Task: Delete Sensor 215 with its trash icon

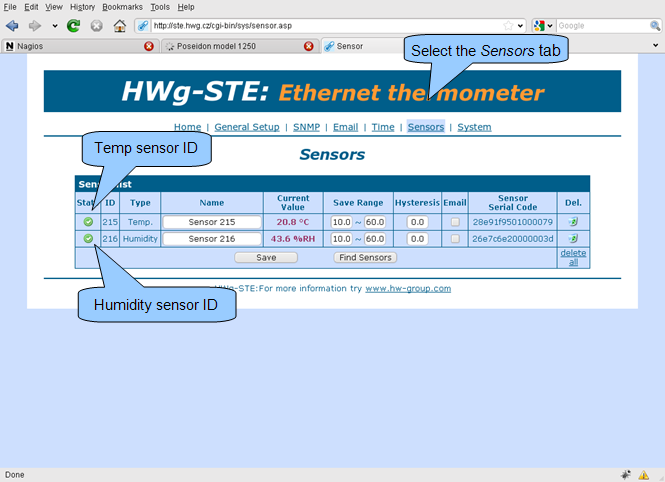Action: pyautogui.click(x=573, y=222)
